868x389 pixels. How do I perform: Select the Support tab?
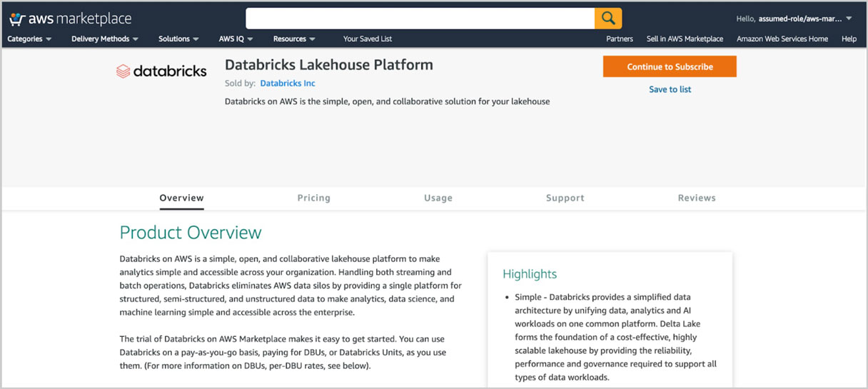point(565,198)
